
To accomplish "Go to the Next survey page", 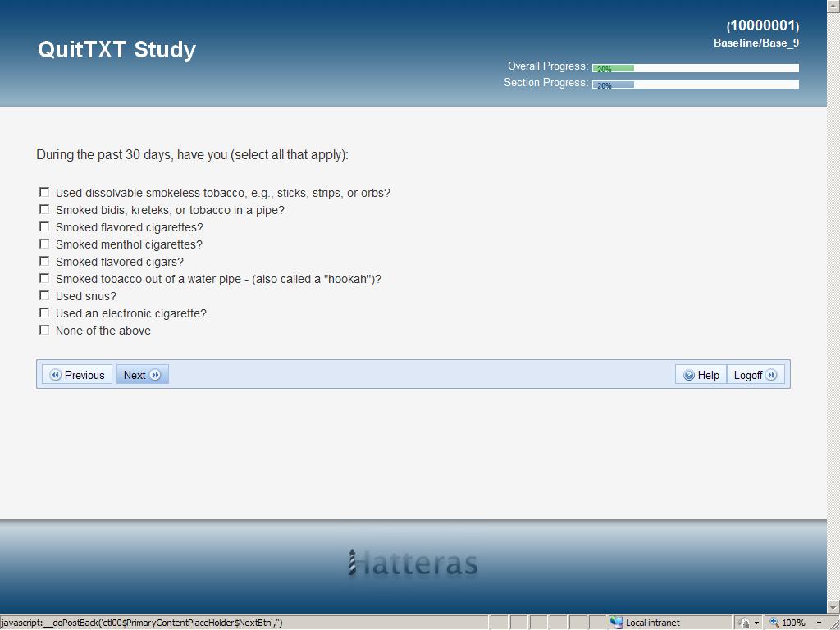I will tap(143, 374).
